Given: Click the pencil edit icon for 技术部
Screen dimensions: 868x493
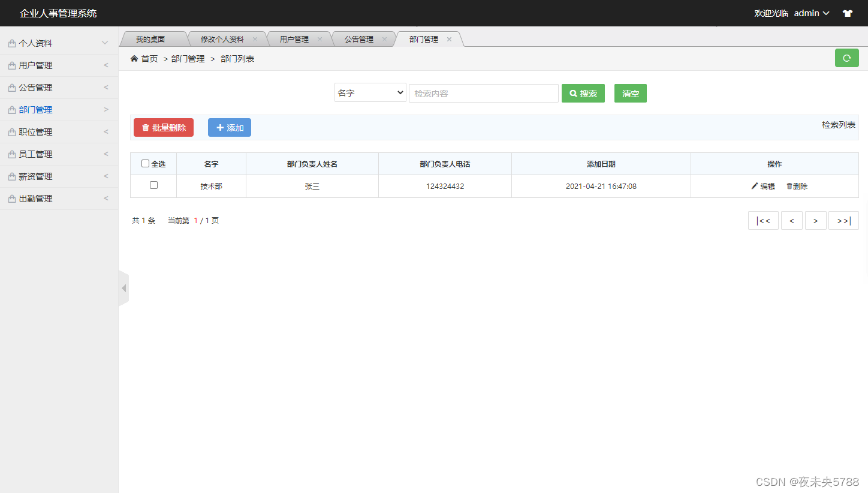Looking at the screenshot, I should tap(755, 186).
